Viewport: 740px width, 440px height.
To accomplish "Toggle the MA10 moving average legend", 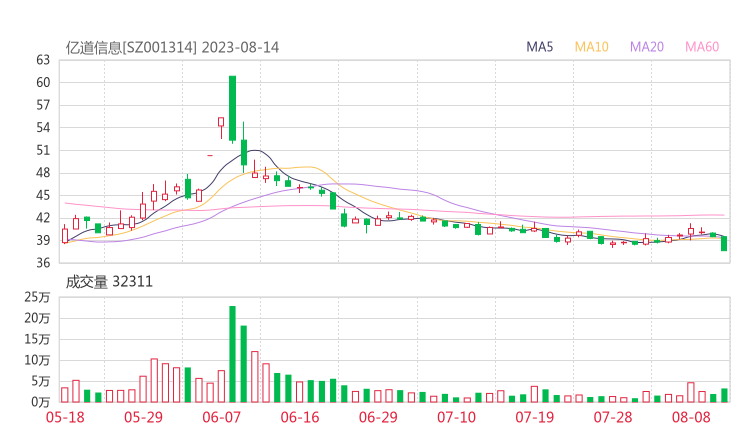I will [591, 47].
